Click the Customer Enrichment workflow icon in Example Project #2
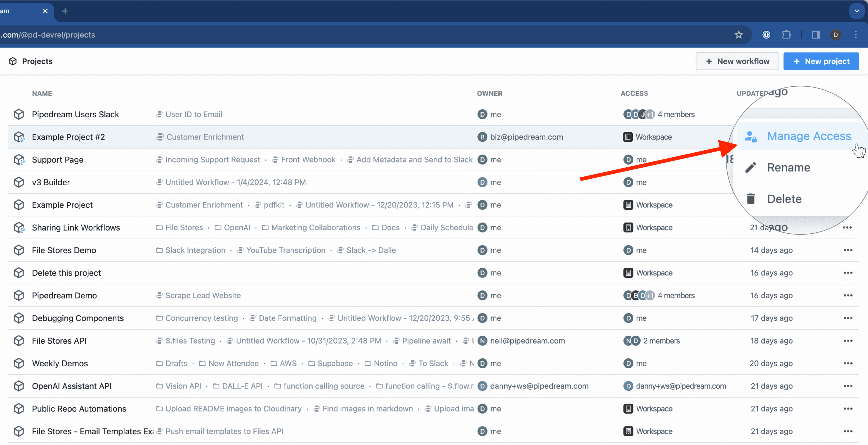Viewport: 868px width, 445px height. point(160,137)
